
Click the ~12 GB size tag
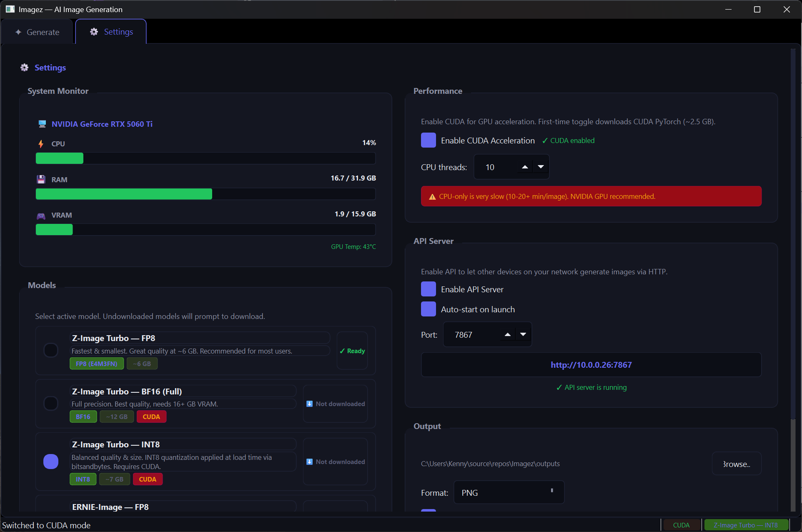tap(117, 417)
